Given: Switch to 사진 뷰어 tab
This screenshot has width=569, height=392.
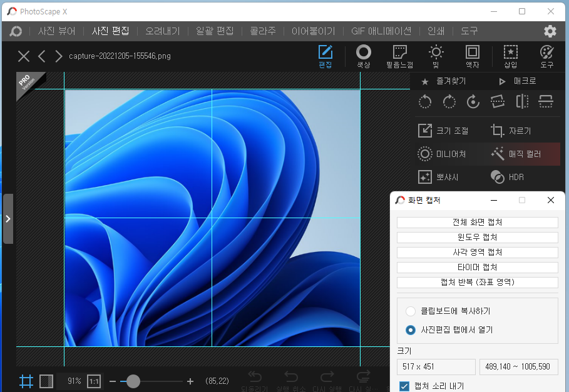Looking at the screenshot, I should pos(56,31).
